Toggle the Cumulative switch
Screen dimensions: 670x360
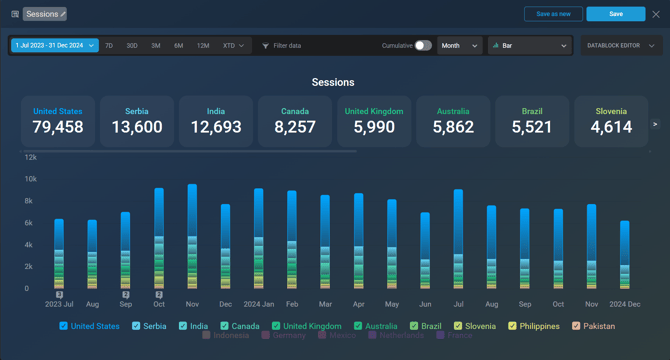tap(423, 45)
